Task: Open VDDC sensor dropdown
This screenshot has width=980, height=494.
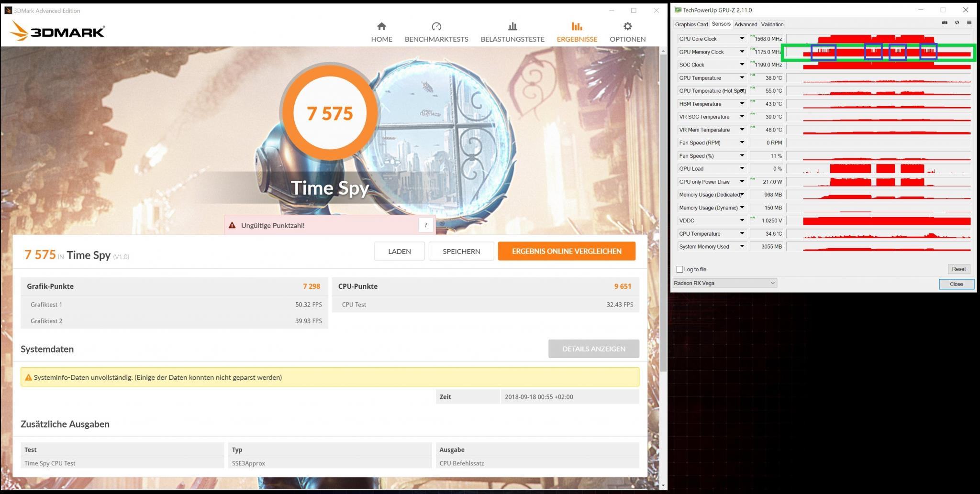Action: click(742, 220)
